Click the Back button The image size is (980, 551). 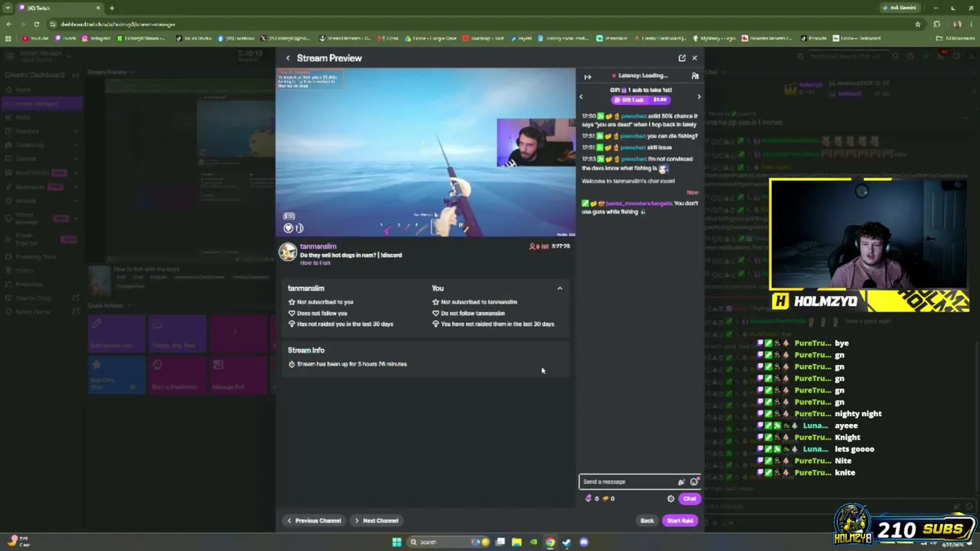(x=647, y=520)
